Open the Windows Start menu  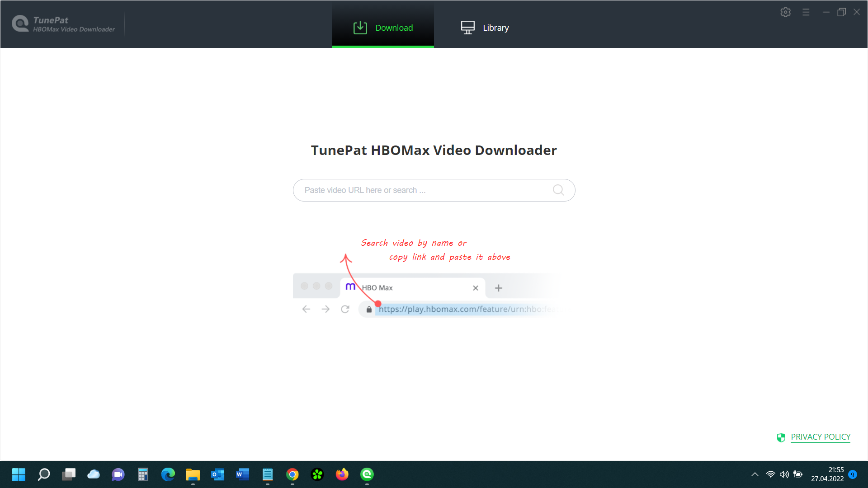[19, 474]
